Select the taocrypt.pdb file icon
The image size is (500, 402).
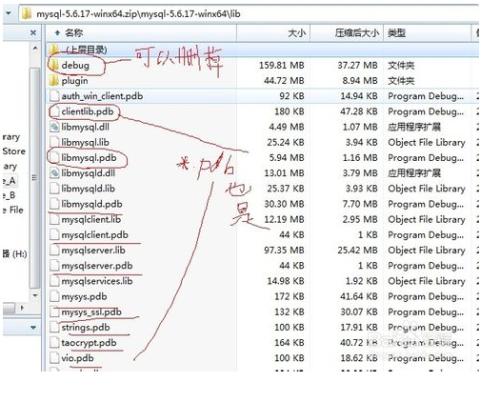tap(54, 343)
